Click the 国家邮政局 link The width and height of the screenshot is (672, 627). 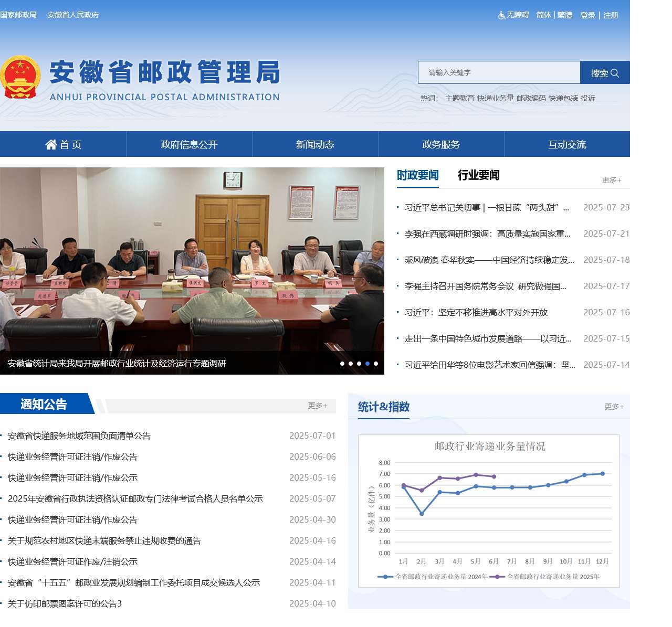pyautogui.click(x=18, y=15)
